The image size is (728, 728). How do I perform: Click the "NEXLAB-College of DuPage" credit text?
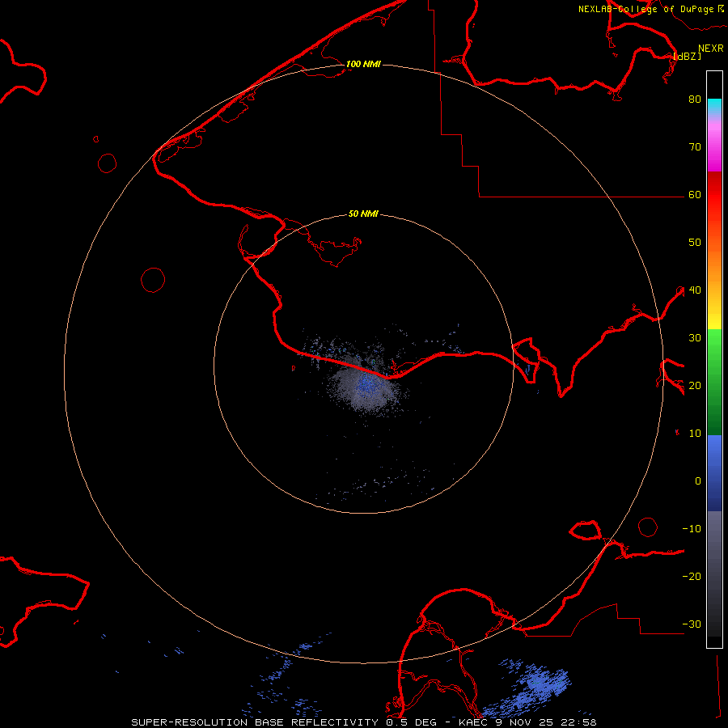point(645,9)
